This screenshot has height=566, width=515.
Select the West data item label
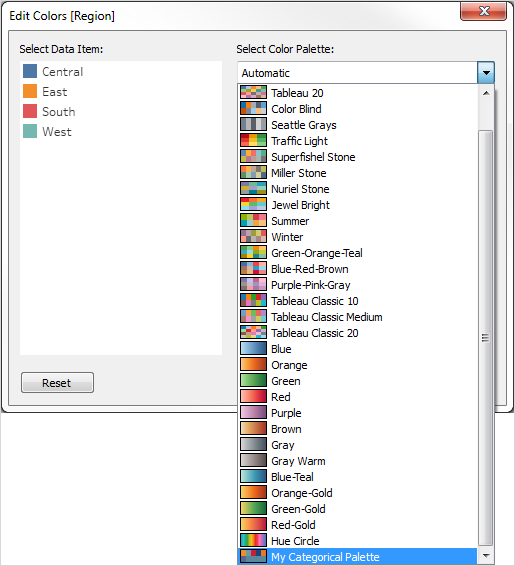point(57,131)
